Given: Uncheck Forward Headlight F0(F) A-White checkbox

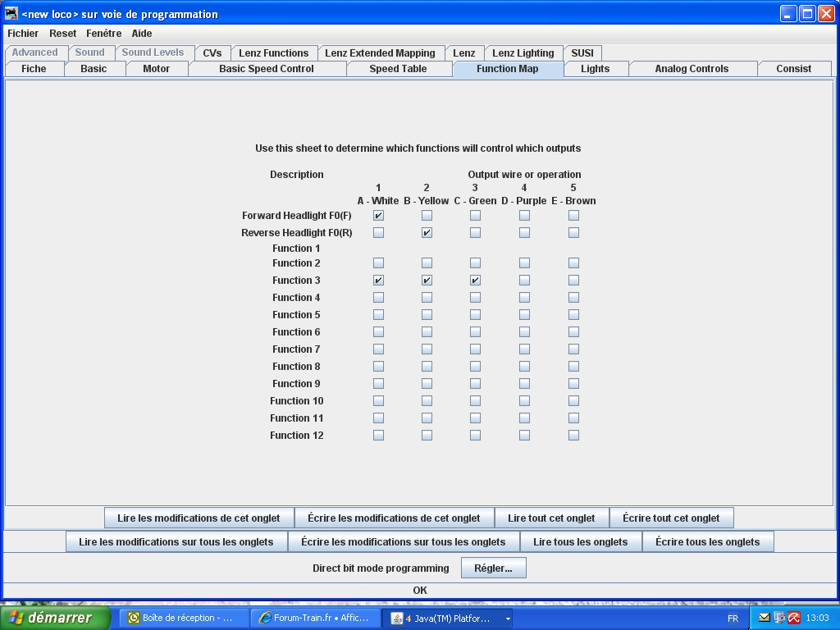Looking at the screenshot, I should click(x=378, y=216).
